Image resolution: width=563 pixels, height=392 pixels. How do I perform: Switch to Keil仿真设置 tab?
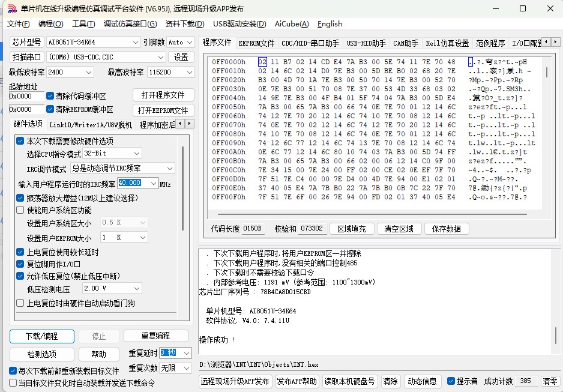click(x=447, y=43)
